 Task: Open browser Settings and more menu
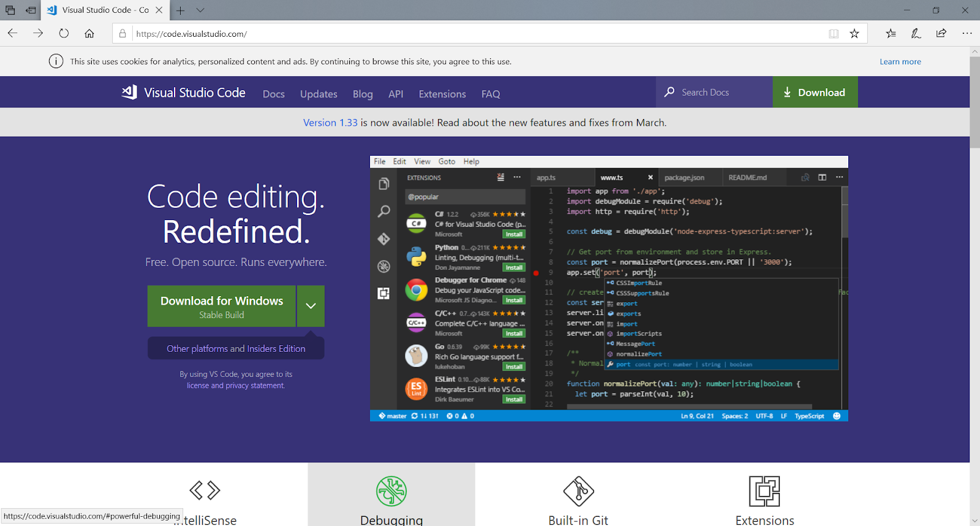click(967, 33)
